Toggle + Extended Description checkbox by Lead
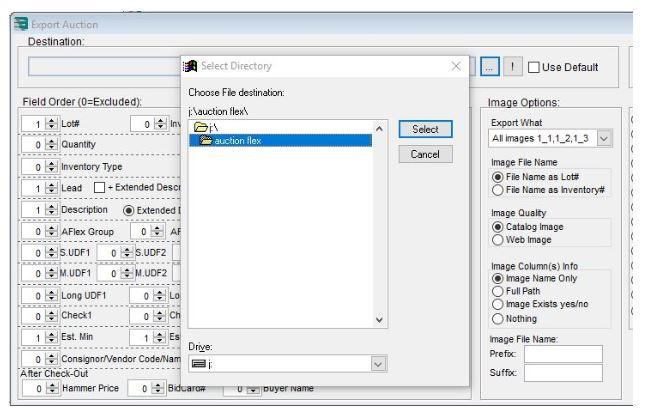This screenshot has width=647, height=420. (x=99, y=187)
